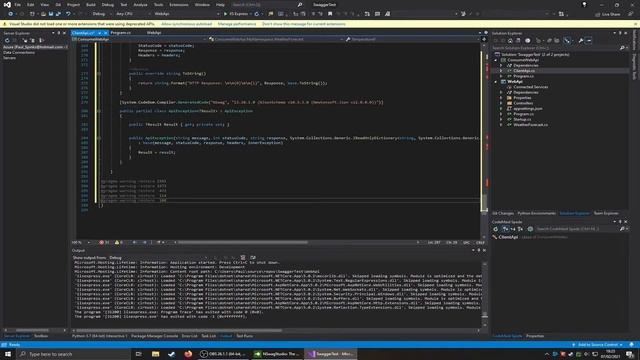Switch to the Toolbox tab
The image size is (640, 360).
(41, 336)
